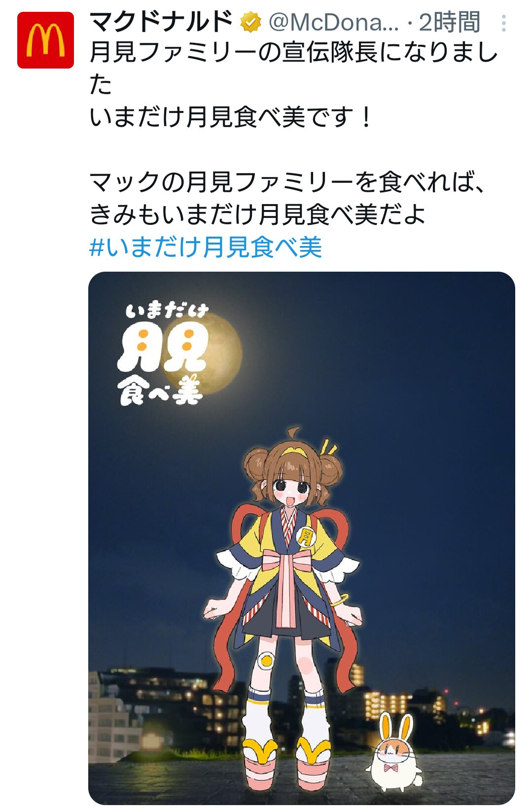The width and height of the screenshot is (530, 812).
Task: Click the tweet line 月見ファミリーの宣伝隊長になりました
Action: tap(294, 68)
